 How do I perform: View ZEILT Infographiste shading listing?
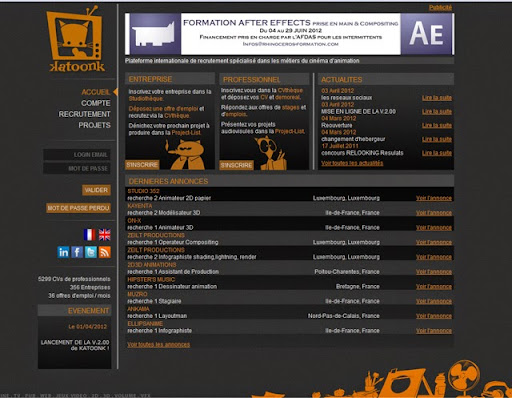point(434,257)
